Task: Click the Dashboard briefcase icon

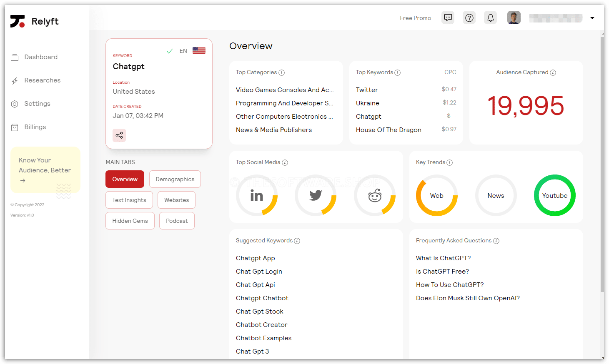Action: (x=15, y=57)
